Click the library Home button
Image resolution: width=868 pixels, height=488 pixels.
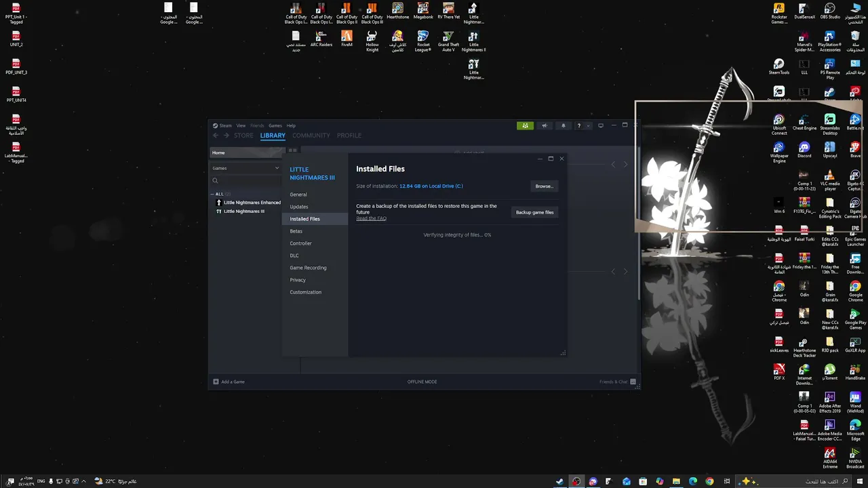point(245,152)
